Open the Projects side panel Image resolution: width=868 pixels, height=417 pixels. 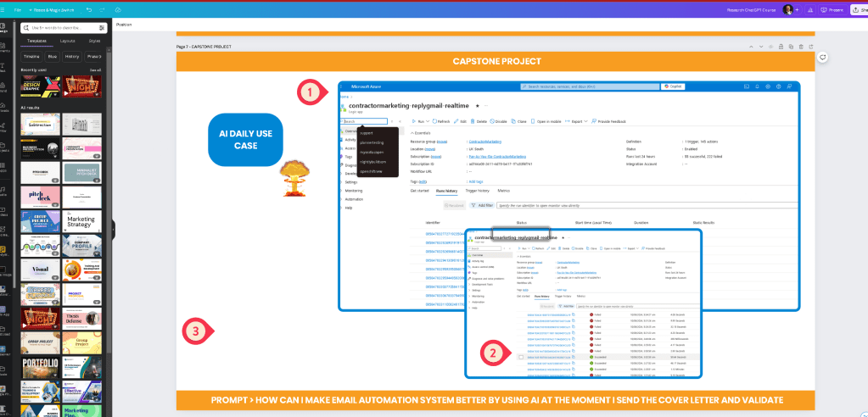coord(4,147)
